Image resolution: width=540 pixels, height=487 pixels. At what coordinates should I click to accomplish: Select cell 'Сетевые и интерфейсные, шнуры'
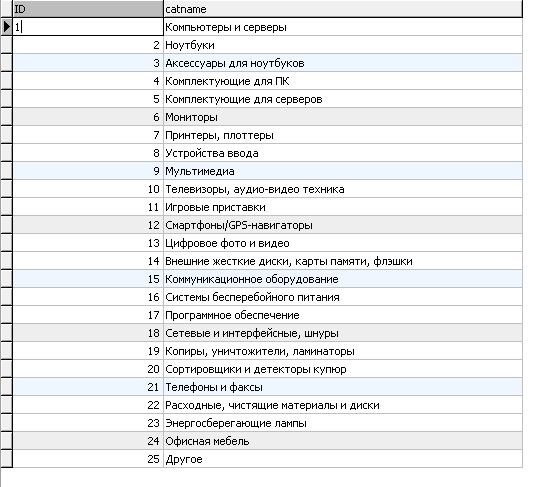pyautogui.click(x=343, y=333)
